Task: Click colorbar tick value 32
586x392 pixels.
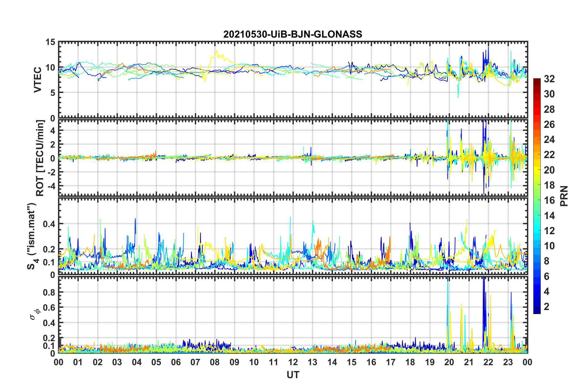Action: pos(549,79)
